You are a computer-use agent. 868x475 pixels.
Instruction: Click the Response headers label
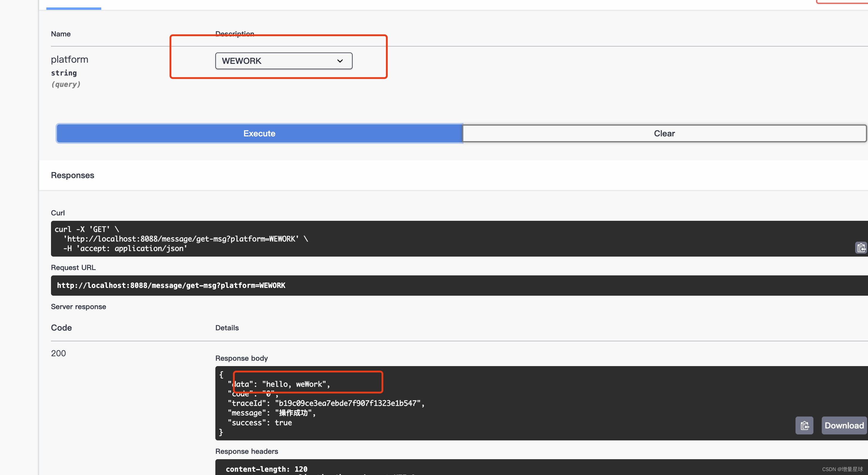pos(247,451)
